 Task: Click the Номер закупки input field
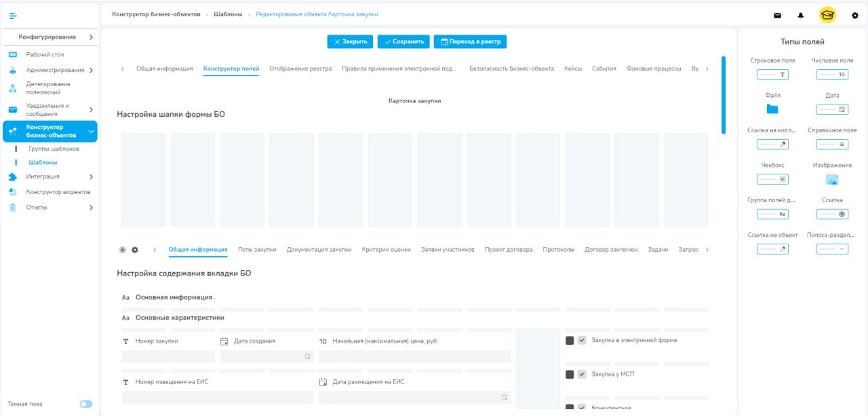[168, 357]
